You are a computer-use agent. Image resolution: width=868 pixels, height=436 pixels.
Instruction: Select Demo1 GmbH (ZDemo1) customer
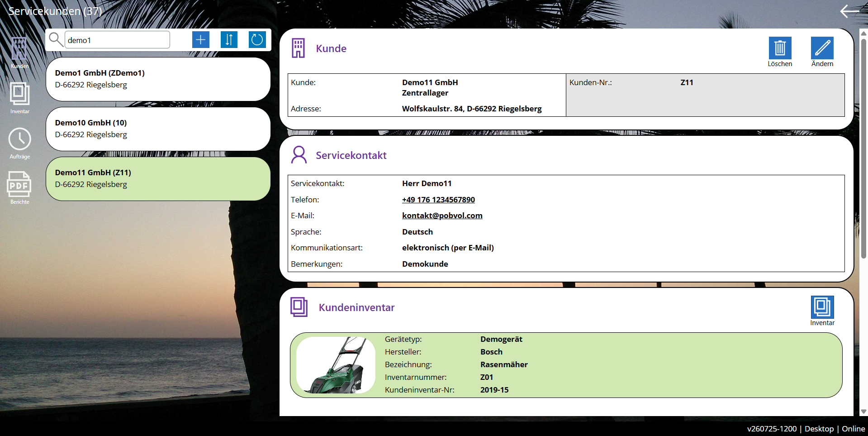(158, 79)
